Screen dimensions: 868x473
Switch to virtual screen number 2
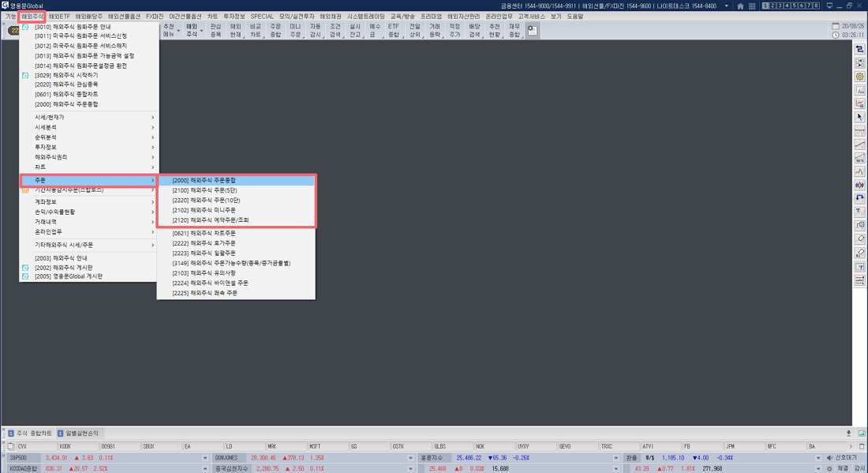tap(773, 6)
